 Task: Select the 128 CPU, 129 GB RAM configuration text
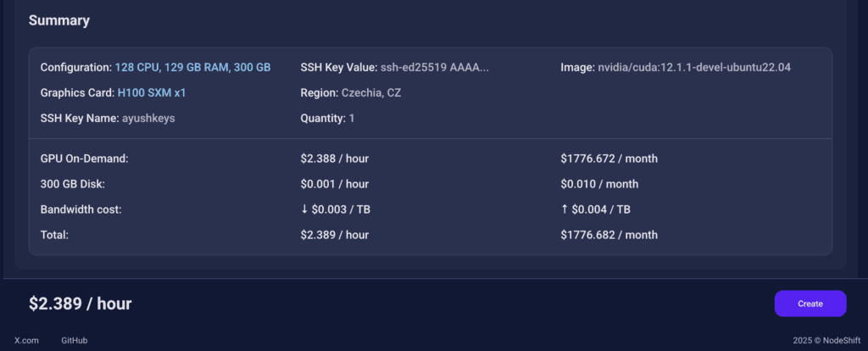[x=193, y=67]
